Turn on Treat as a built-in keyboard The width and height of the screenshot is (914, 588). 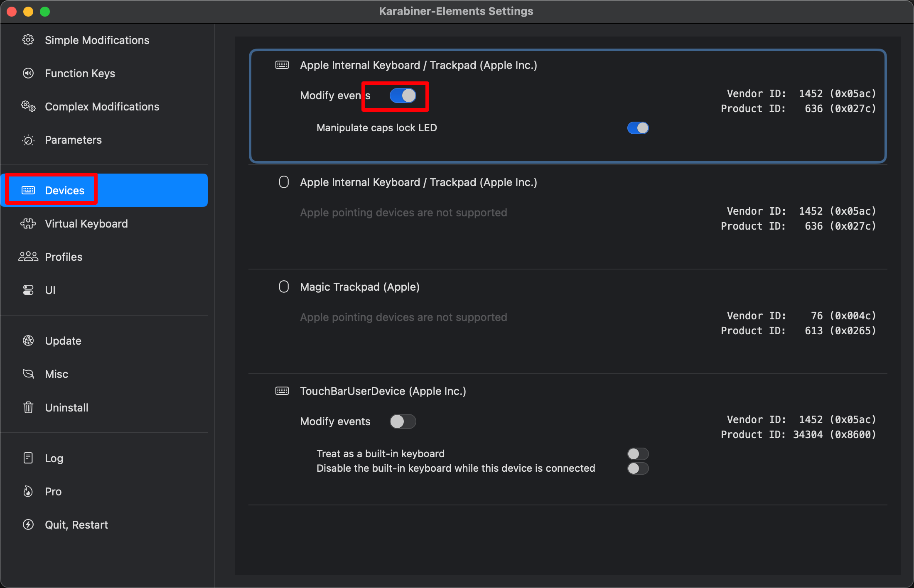638,454
